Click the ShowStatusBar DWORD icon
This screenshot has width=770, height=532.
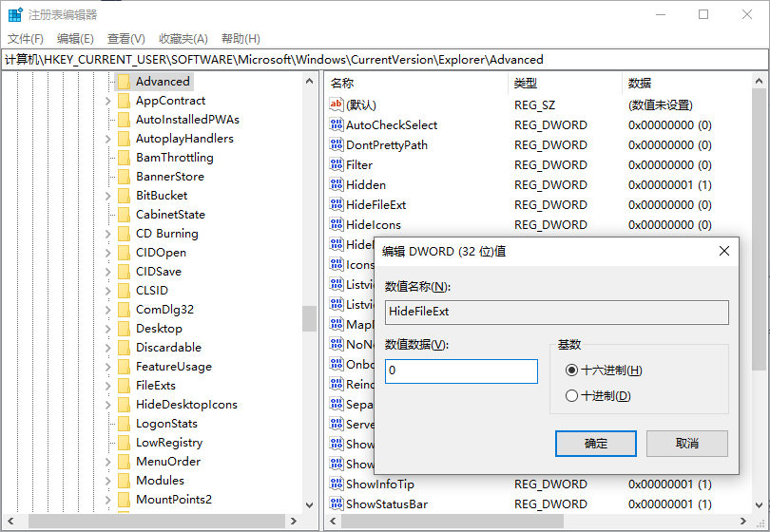337,504
